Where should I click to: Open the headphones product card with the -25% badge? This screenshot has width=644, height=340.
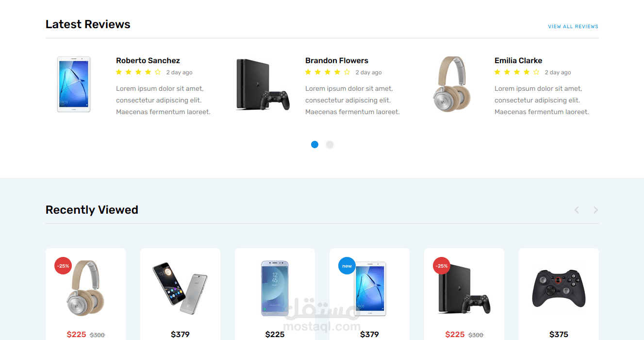click(85, 294)
